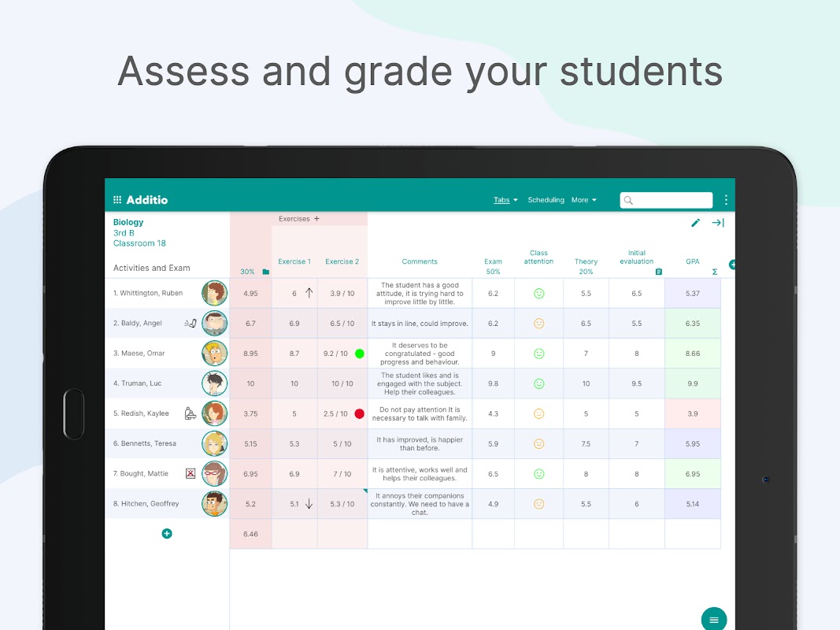Click the Exercise 2 column header
Screen dimensions: 840x630
tap(342, 261)
